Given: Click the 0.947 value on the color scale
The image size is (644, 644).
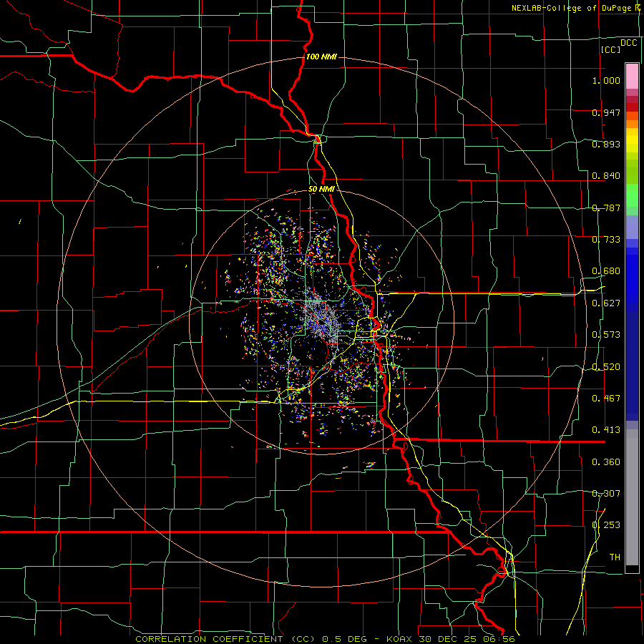Looking at the screenshot, I should (x=606, y=112).
